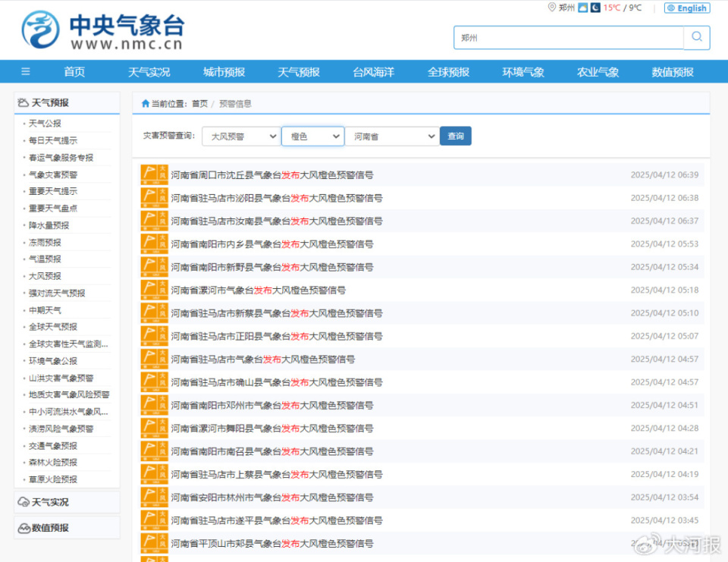The width and height of the screenshot is (728, 562).
Task: Switch the site to English
Action: (687, 8)
